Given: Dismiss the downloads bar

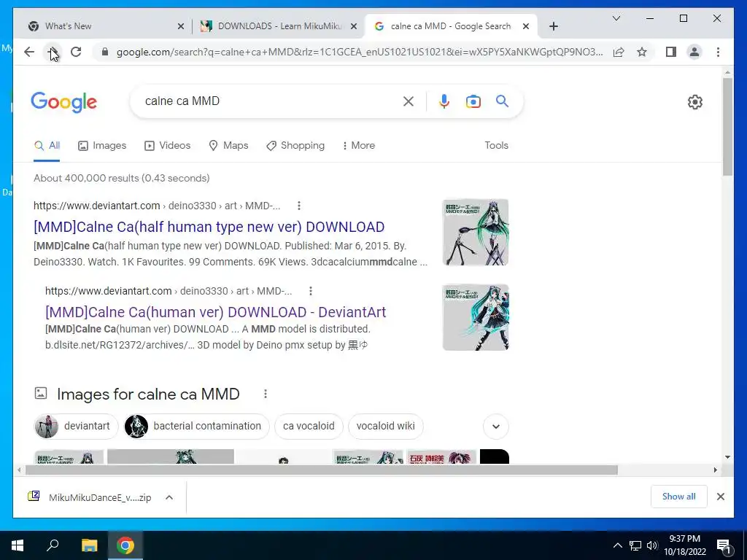Looking at the screenshot, I should (x=720, y=497).
